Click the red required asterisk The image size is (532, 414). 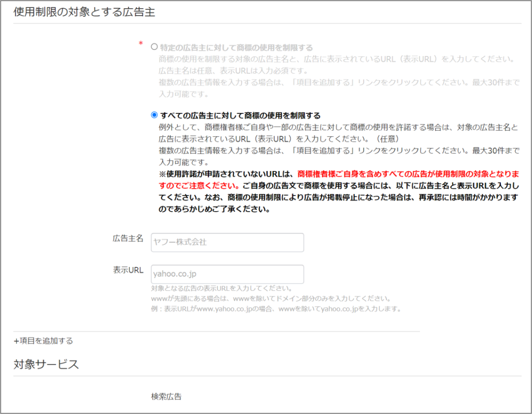[x=140, y=44]
